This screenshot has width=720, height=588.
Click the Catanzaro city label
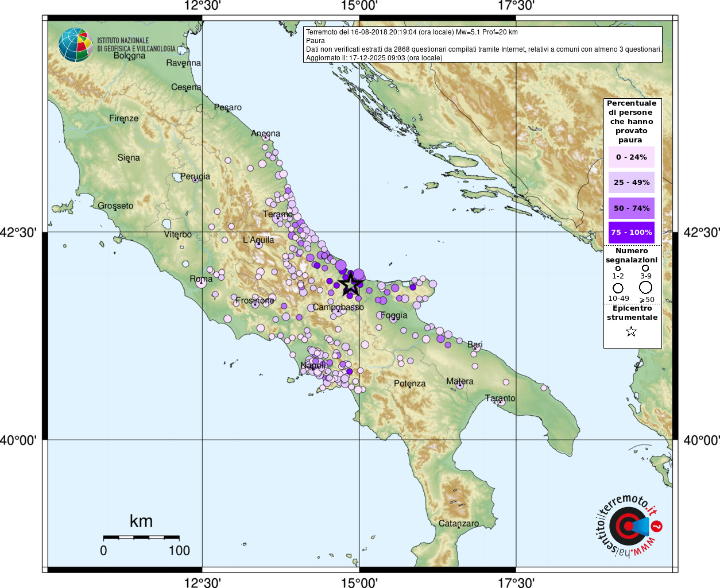point(459,524)
